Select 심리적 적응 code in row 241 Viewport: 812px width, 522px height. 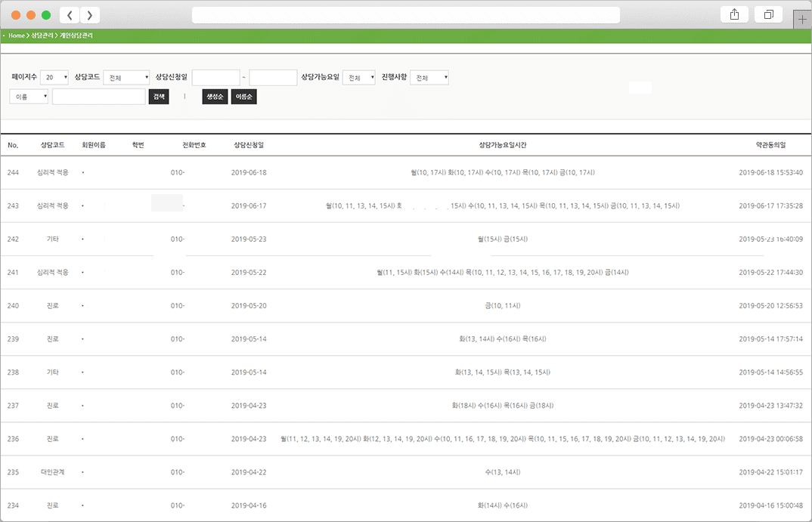(53, 273)
